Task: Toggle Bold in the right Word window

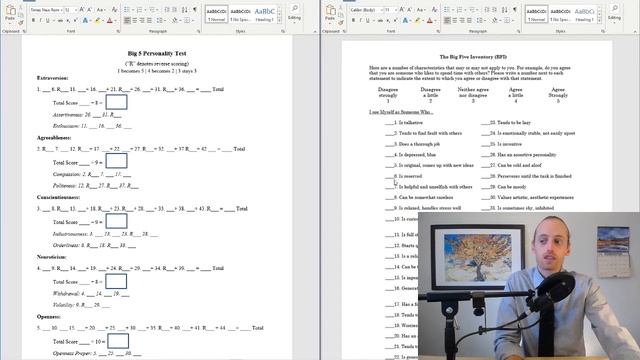Action: [353, 20]
